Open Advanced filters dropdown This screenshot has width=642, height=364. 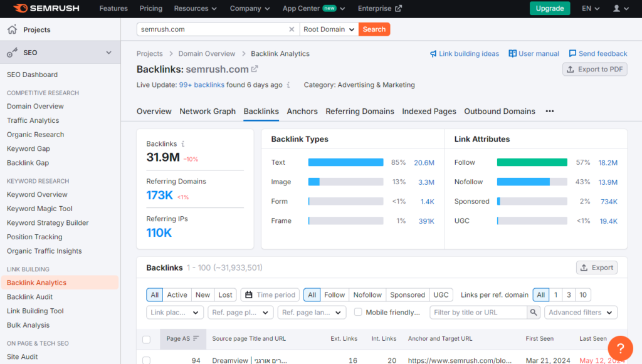coord(581,313)
